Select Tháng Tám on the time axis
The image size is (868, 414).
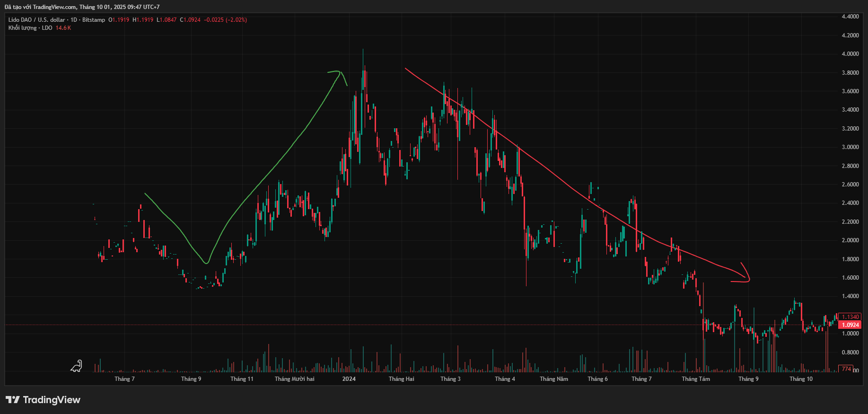coord(695,379)
